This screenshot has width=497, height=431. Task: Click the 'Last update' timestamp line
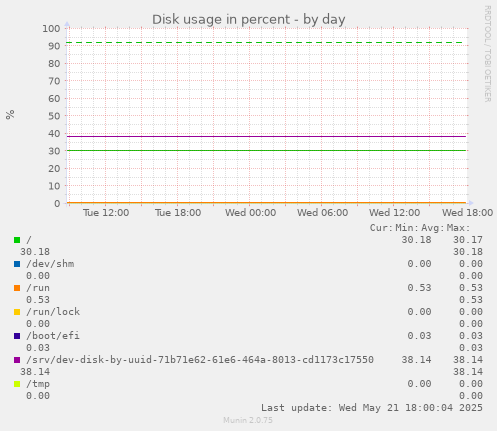pos(372,408)
